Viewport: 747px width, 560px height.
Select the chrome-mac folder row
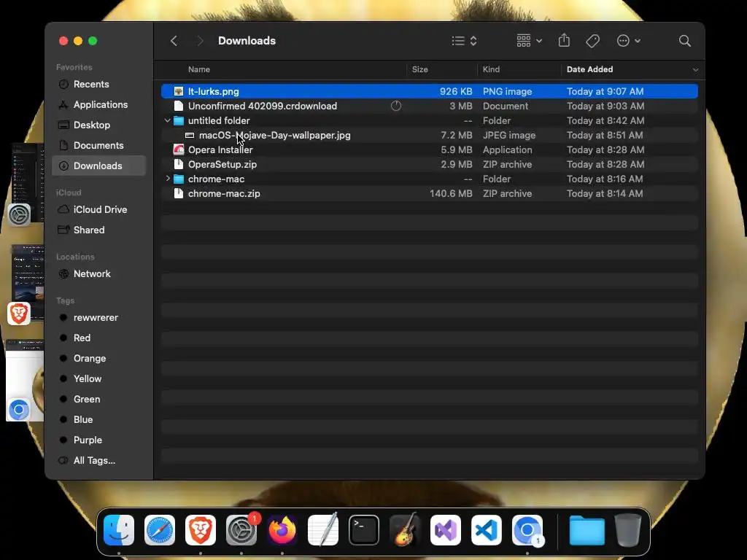(x=429, y=179)
